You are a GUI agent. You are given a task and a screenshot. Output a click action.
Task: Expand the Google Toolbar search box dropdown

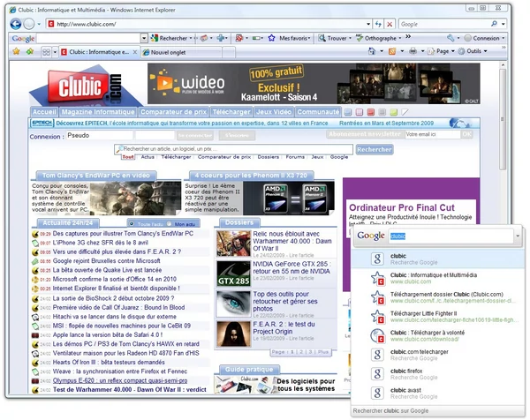point(144,38)
